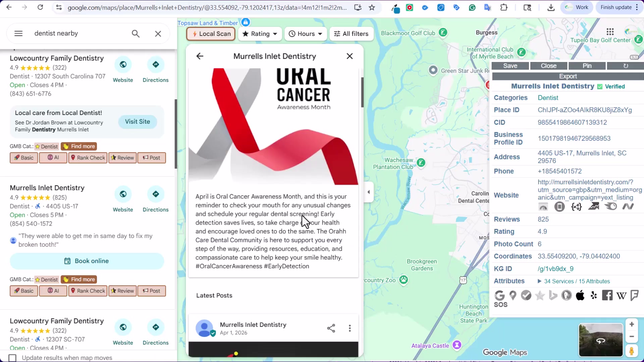Click the Street View thumbnail
The image size is (644, 362).
point(601,340)
